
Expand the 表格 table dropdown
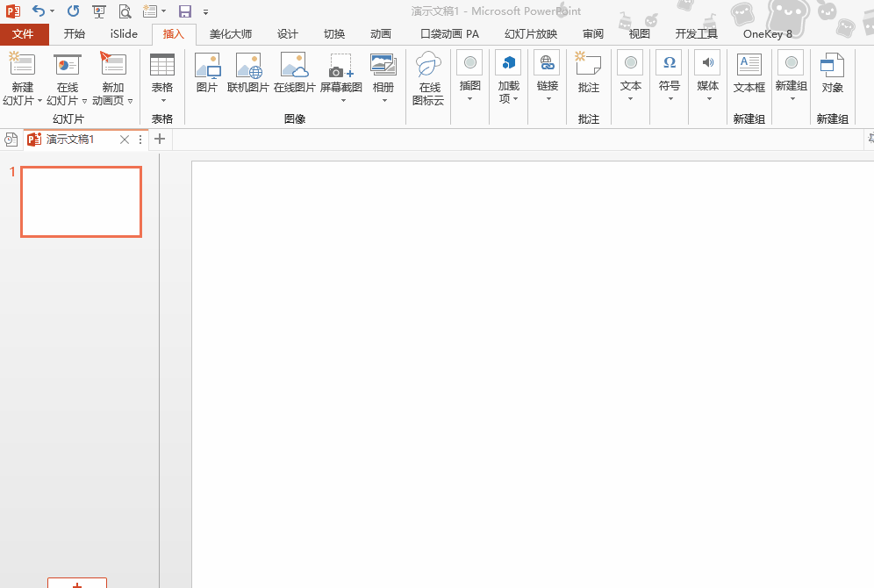(x=162, y=99)
